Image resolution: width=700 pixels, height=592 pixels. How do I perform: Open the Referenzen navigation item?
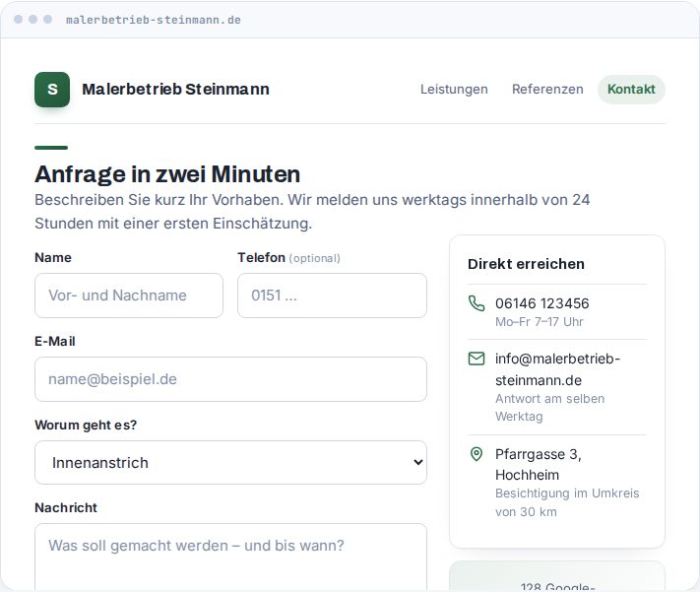(x=547, y=90)
